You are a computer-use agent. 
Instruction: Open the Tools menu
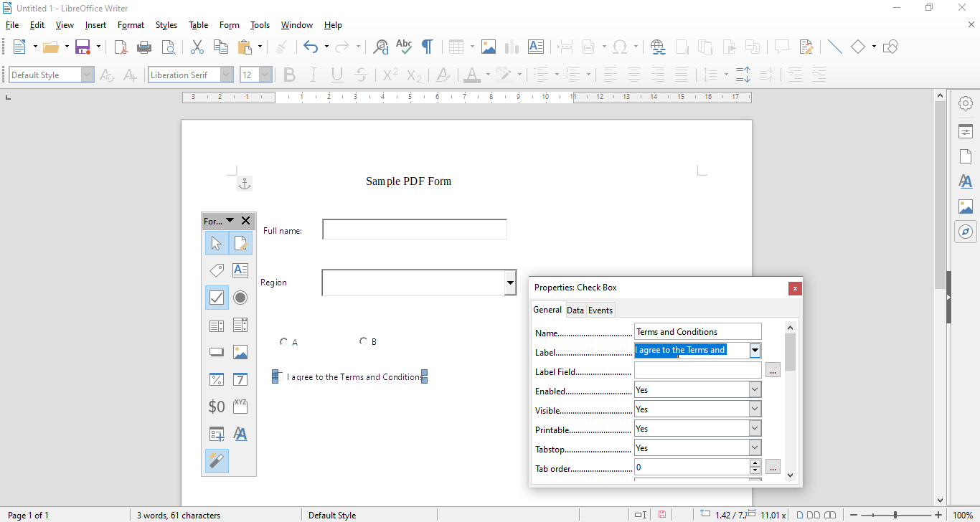click(x=260, y=24)
